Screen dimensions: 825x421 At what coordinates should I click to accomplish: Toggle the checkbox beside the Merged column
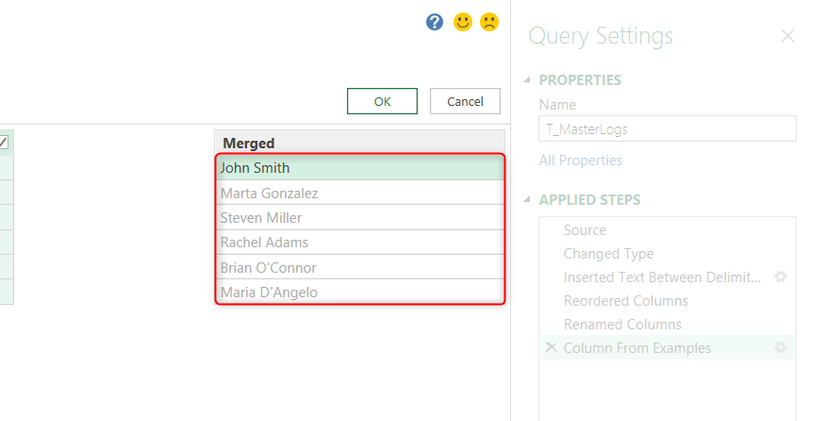click(x=4, y=143)
